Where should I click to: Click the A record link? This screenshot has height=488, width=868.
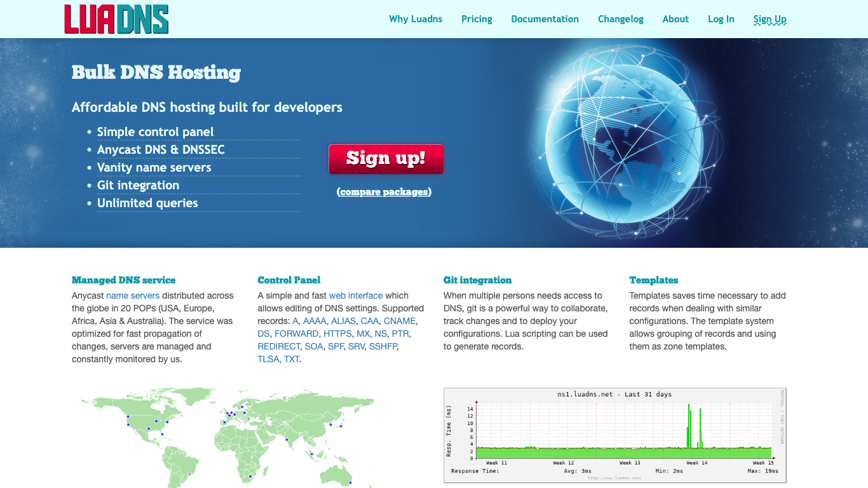click(295, 321)
